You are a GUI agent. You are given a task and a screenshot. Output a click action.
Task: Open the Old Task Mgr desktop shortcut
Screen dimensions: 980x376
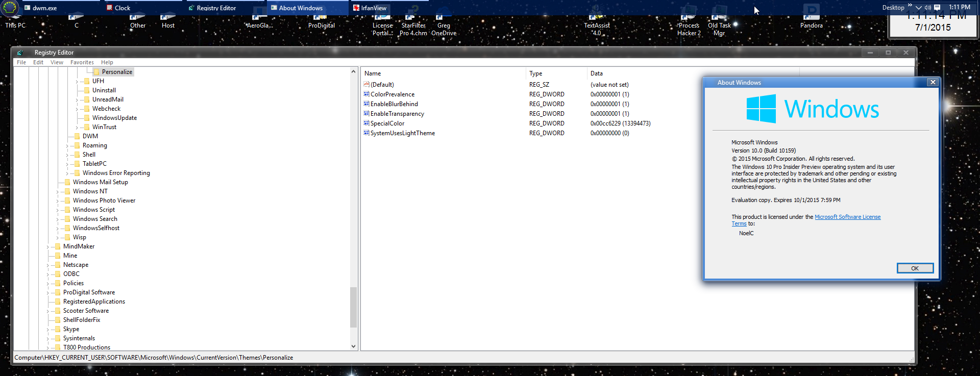click(719, 20)
